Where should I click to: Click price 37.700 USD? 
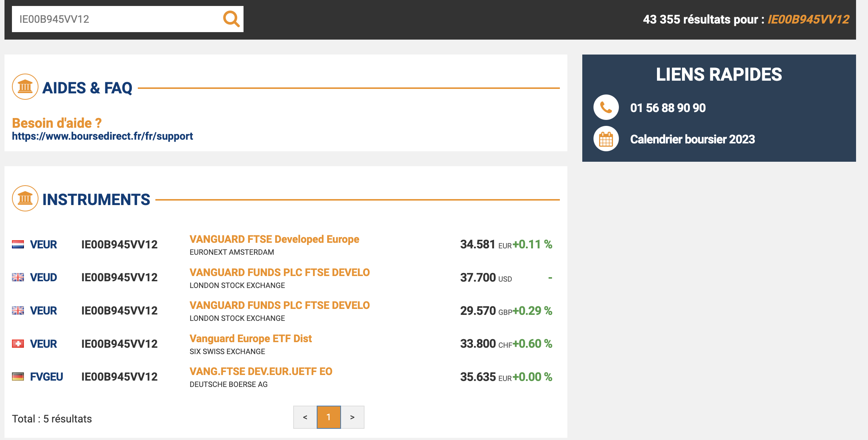coord(486,278)
